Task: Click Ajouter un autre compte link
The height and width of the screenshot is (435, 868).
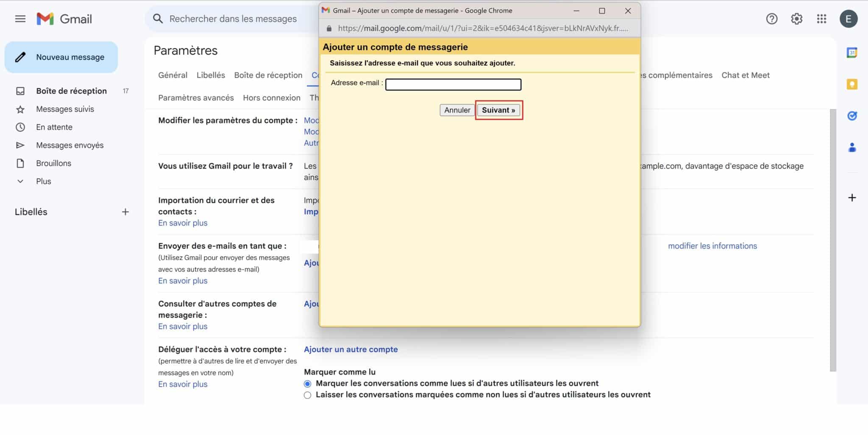Action: point(351,349)
